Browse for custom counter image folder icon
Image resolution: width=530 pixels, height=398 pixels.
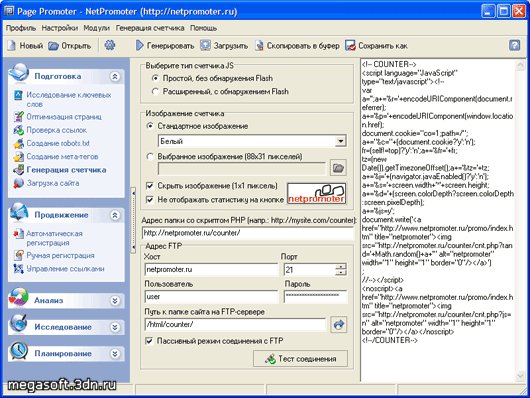click(338, 168)
